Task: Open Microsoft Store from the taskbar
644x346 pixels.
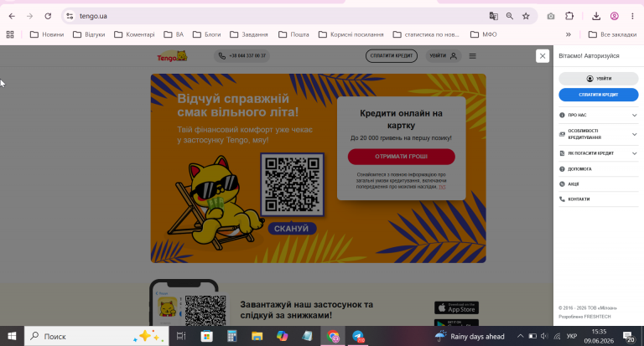Action: click(x=206, y=336)
